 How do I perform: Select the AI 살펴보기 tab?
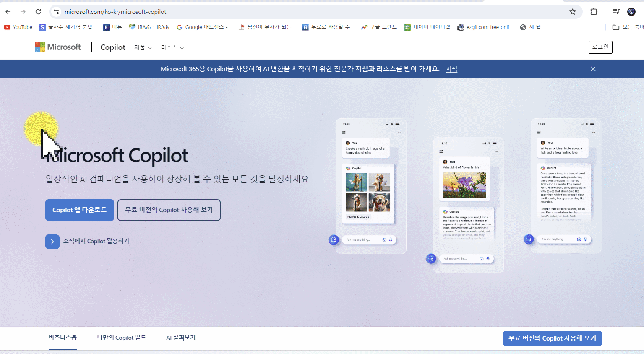[x=181, y=338]
